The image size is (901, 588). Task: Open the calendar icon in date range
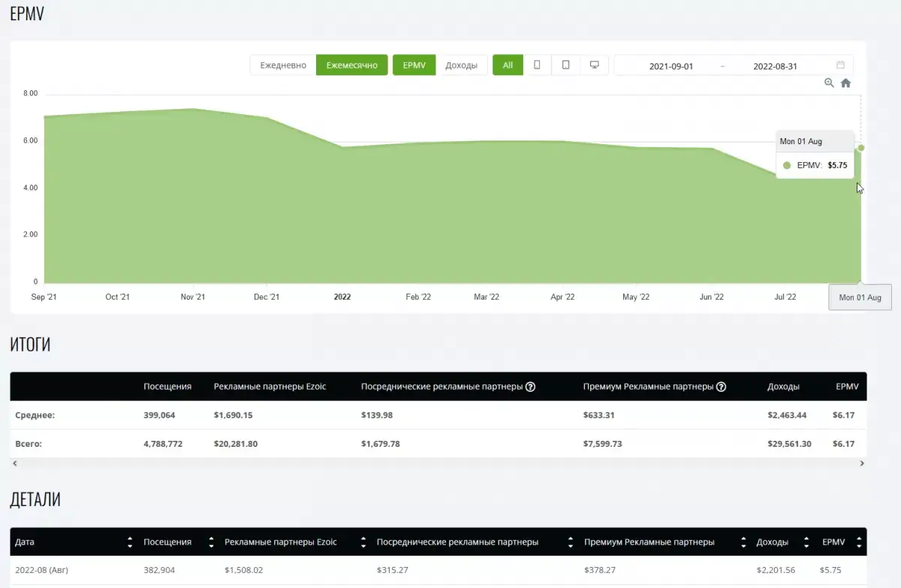840,65
